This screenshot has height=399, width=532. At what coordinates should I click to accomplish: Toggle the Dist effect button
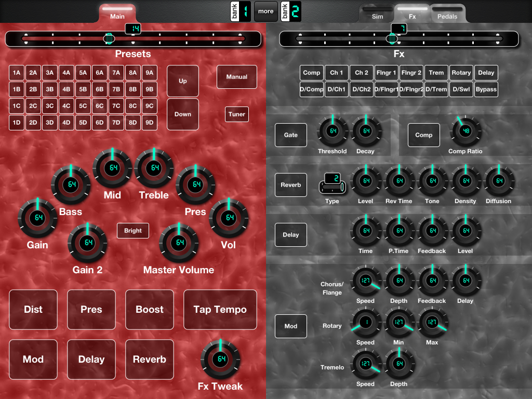point(33,310)
